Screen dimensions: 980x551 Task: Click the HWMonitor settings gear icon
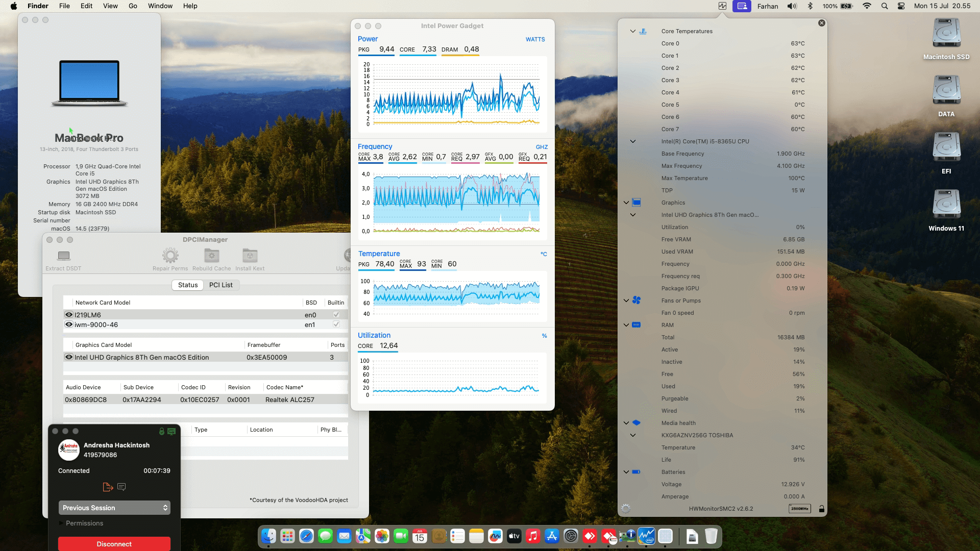pos(626,509)
